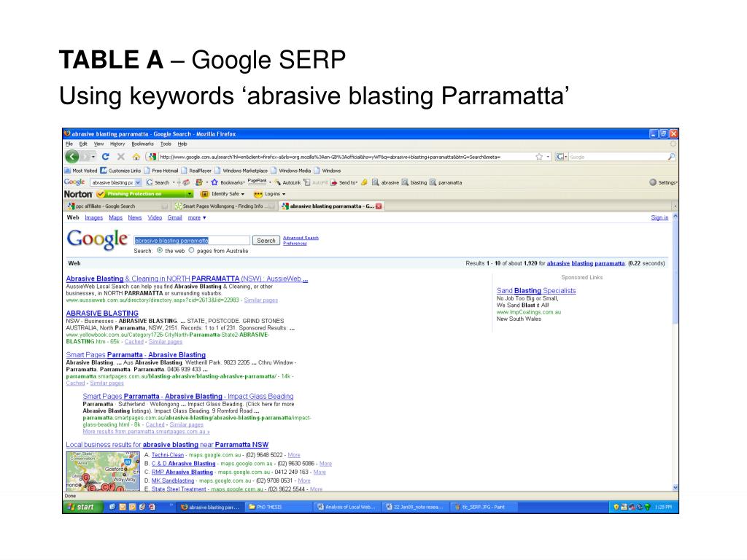Click the Google site icon in address bar
This screenshot has width=747, height=560.
(152, 157)
